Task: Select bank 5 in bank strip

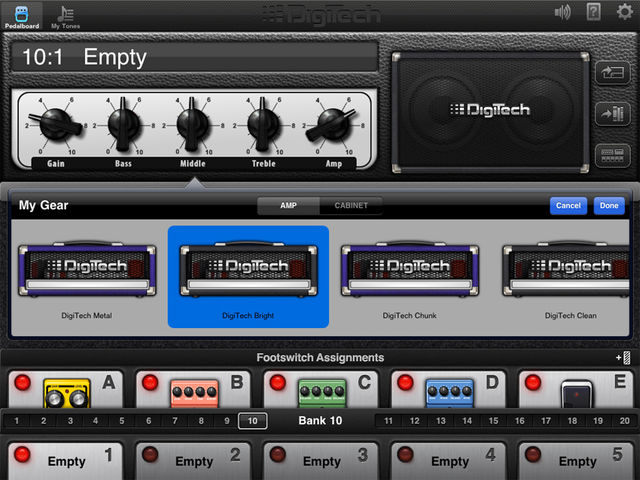Action: point(122,421)
